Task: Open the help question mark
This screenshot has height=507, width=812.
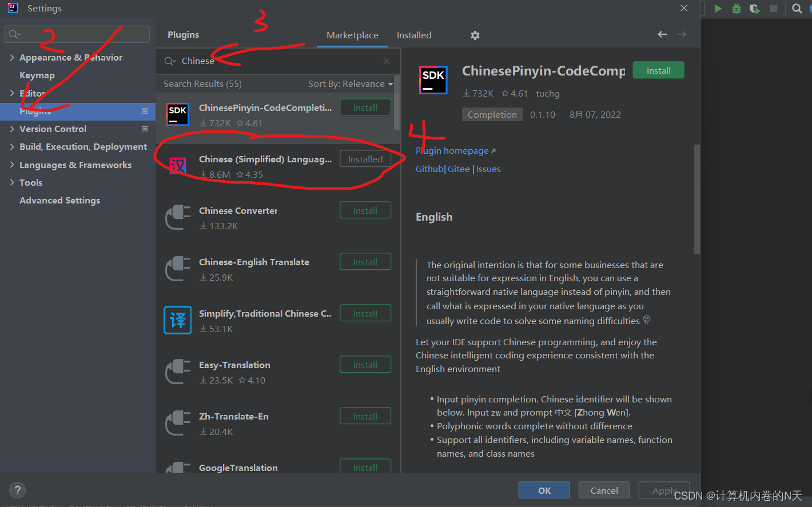Action: pyautogui.click(x=17, y=490)
